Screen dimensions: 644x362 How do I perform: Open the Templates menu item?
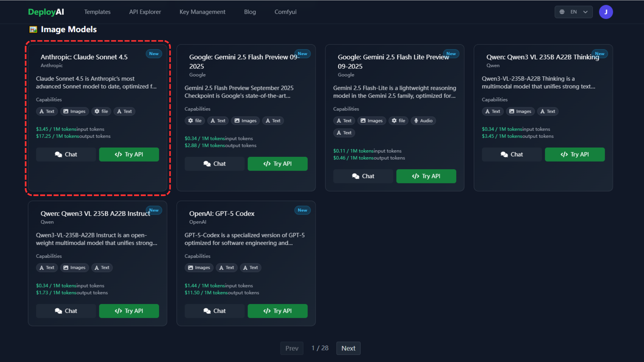pos(97,12)
